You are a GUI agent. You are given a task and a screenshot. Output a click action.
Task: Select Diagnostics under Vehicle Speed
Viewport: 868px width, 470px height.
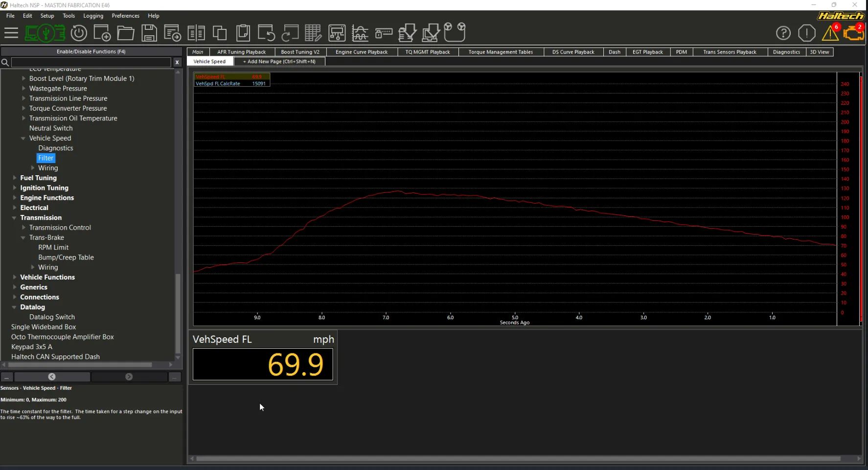(56, 148)
